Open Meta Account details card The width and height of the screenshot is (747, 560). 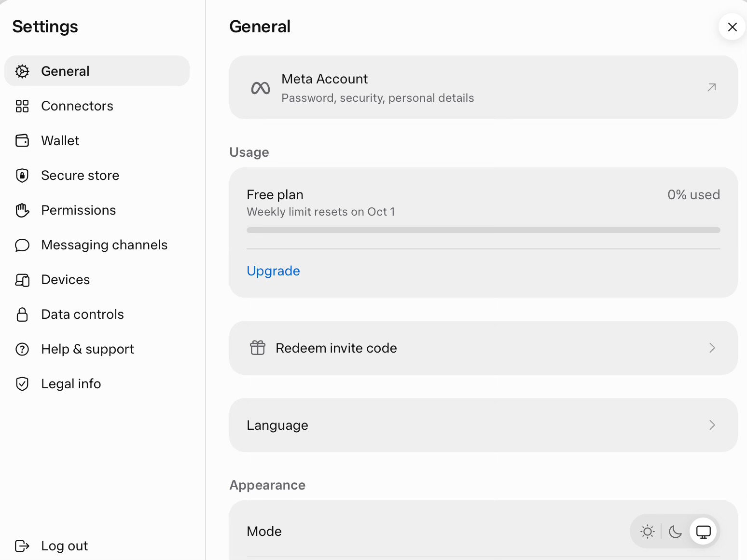coord(483,87)
